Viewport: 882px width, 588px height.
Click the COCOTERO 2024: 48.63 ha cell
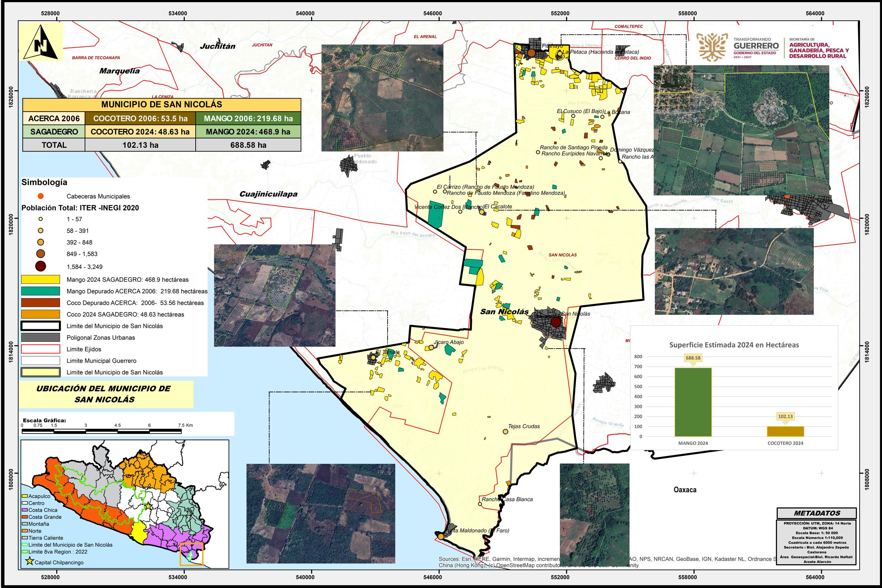140,132
